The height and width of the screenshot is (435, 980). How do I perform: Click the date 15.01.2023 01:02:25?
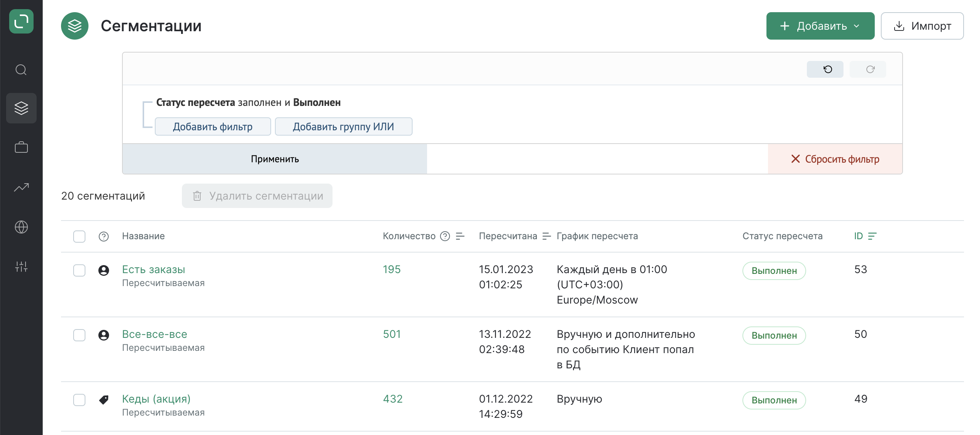coord(506,277)
